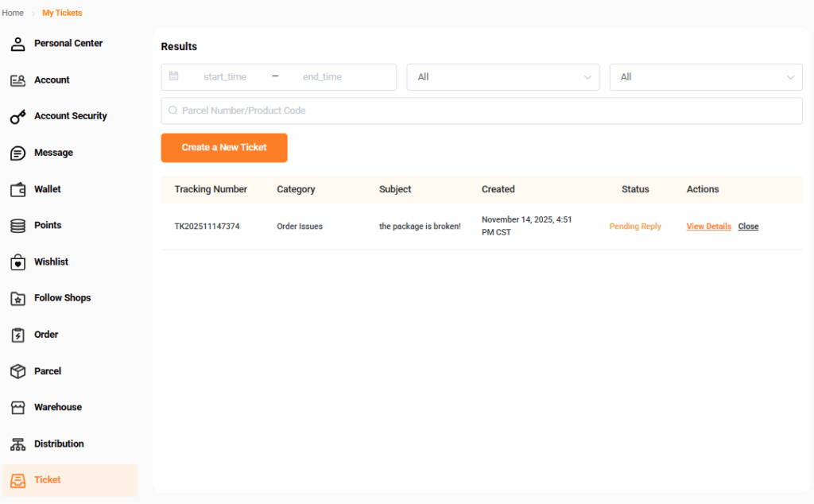Click the Message chat bubble icon
The height and width of the screenshot is (504, 814).
pos(17,153)
